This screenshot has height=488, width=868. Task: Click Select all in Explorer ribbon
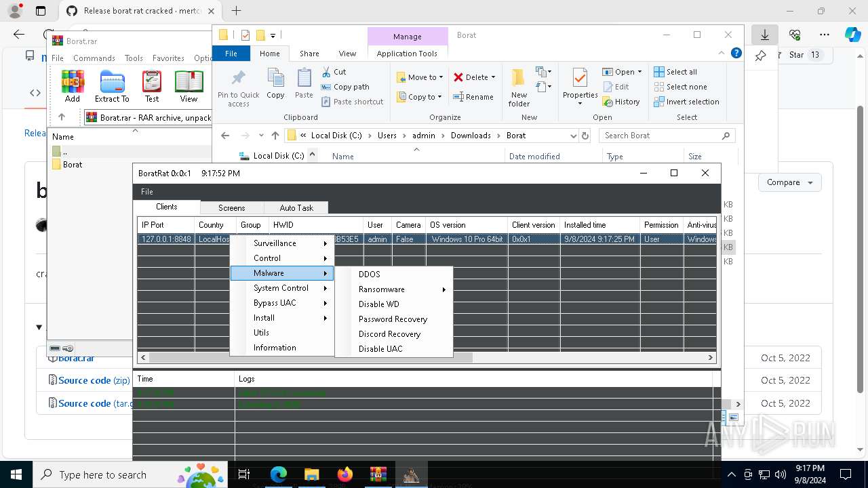[675, 72]
